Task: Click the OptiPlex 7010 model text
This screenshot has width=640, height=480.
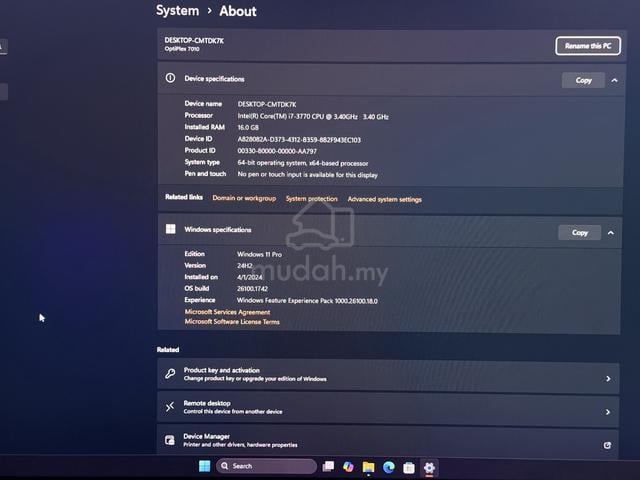Action: [x=182, y=49]
